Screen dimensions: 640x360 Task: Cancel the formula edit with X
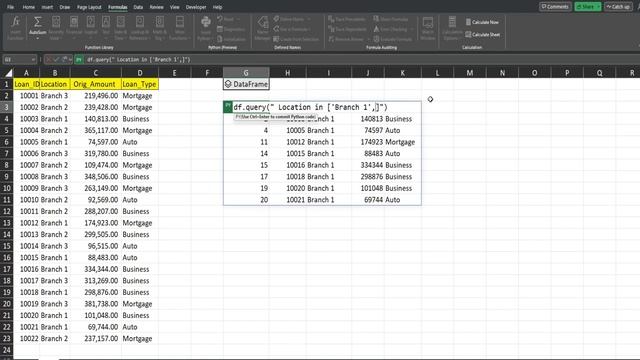click(x=49, y=60)
